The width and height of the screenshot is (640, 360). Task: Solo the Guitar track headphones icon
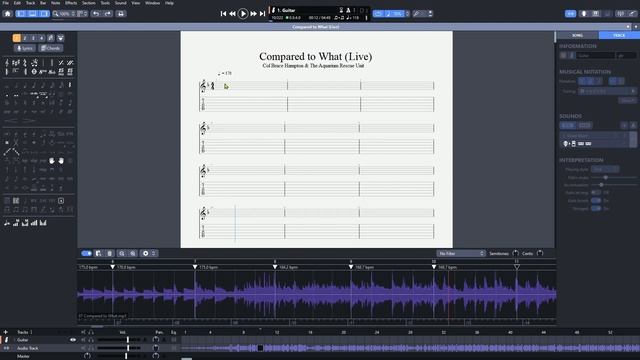[91, 340]
